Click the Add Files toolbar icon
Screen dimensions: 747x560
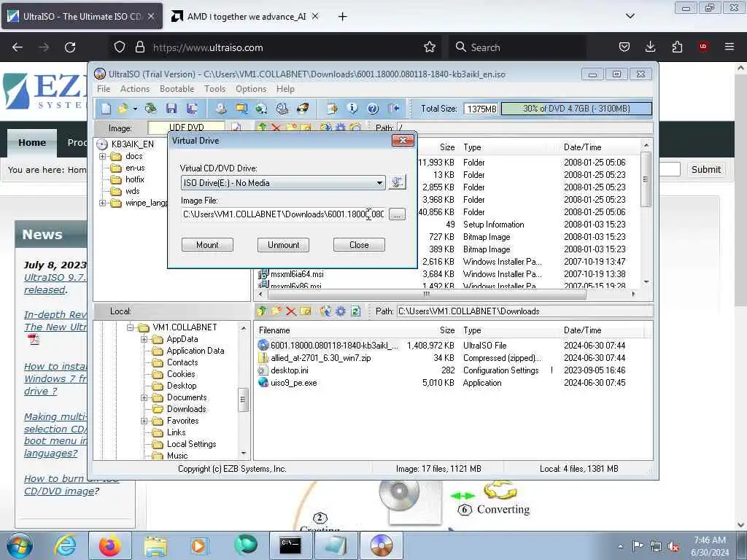tap(332, 109)
